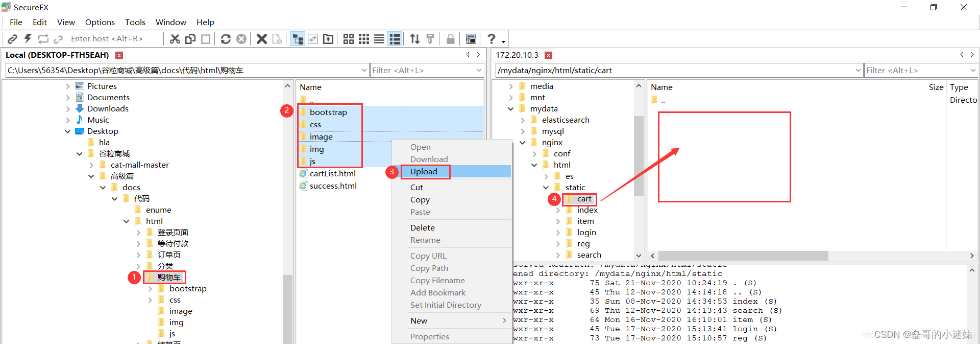The width and height of the screenshot is (980, 344).
Task: Collapse the Desktop tree node
Action: [x=67, y=131]
